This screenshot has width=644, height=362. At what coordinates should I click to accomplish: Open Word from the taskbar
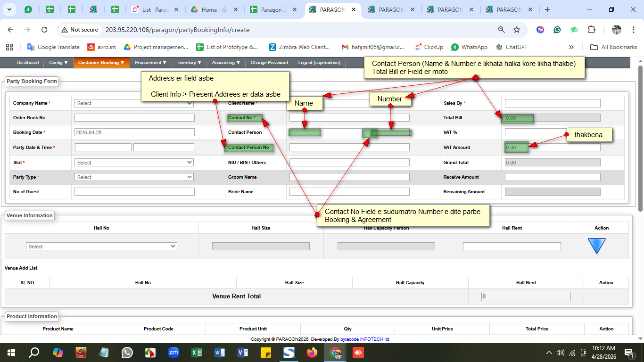click(220, 353)
